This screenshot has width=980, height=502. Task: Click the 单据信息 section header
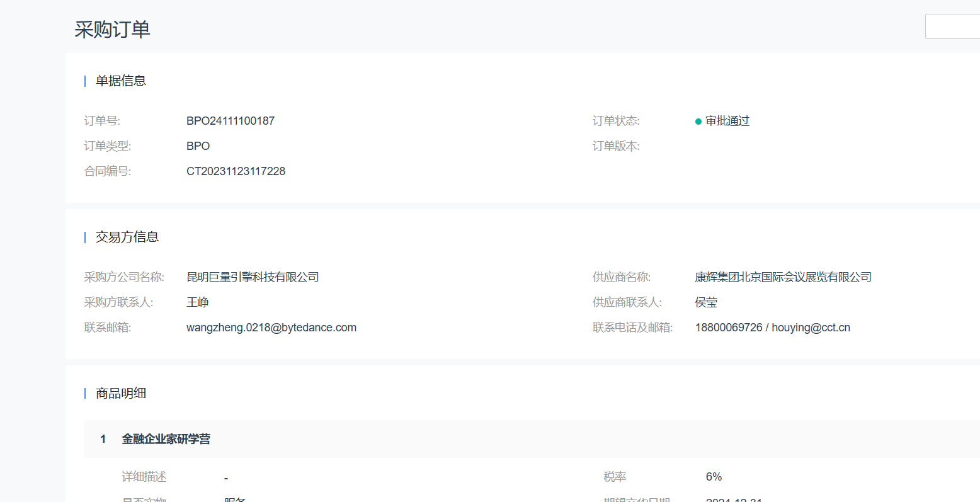pos(121,81)
